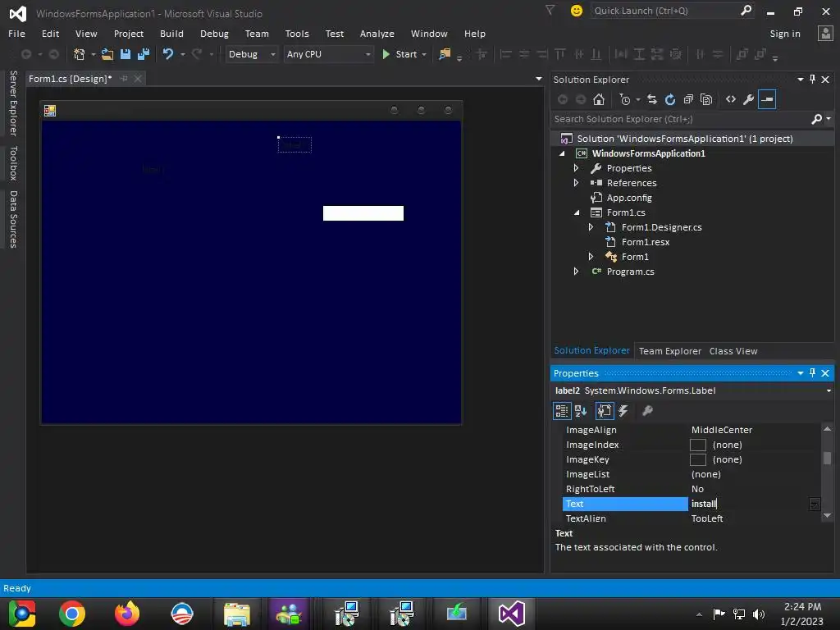Click the Open File toolbar icon

point(107,54)
